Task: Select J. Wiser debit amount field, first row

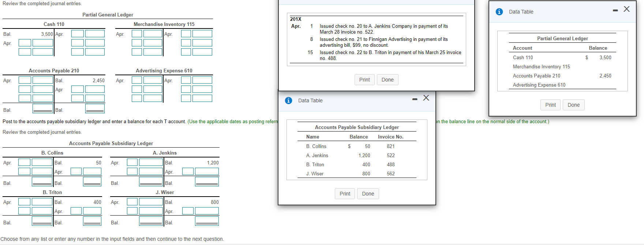Action: point(151,202)
